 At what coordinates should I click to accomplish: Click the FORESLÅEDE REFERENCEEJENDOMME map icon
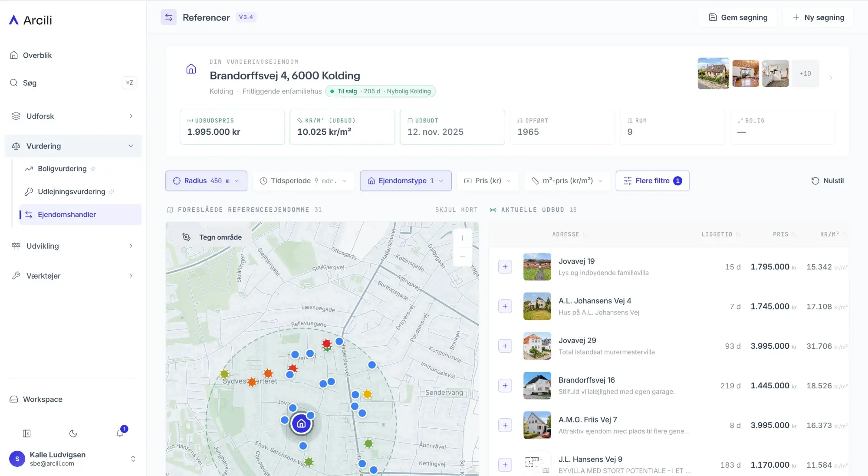click(170, 210)
